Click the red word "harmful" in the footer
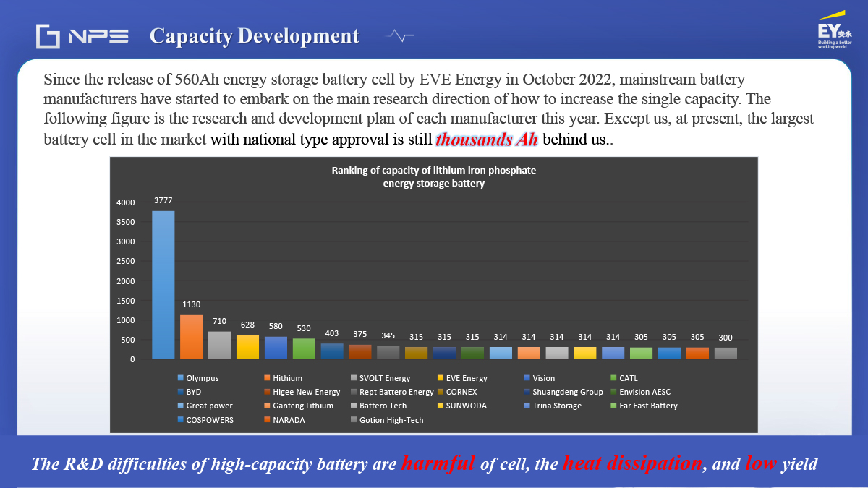Viewport: 868px width, 488px height. (x=439, y=463)
